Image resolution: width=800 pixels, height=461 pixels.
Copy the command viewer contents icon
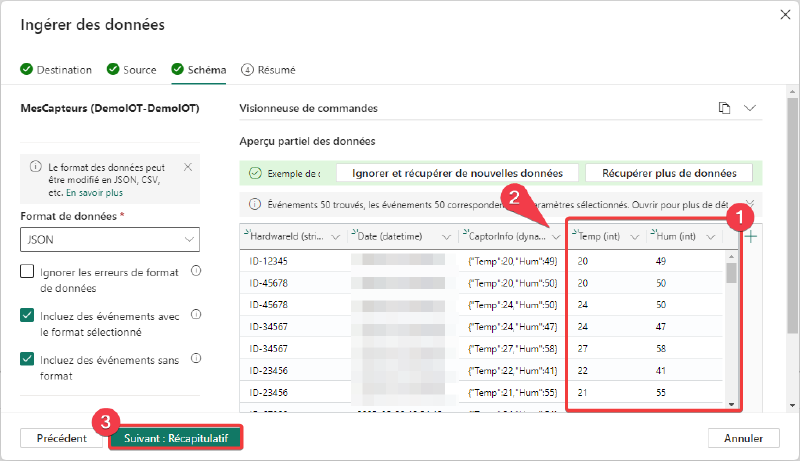(724, 108)
